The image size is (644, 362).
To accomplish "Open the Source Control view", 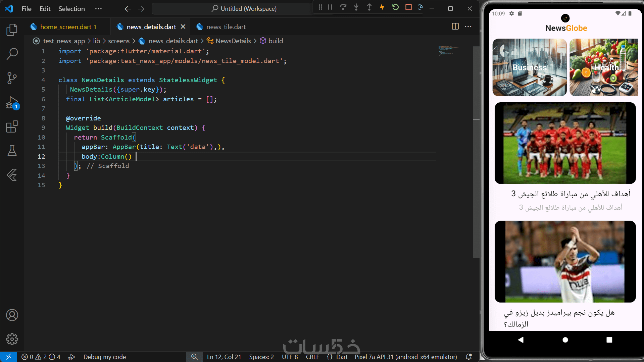I will (12, 78).
